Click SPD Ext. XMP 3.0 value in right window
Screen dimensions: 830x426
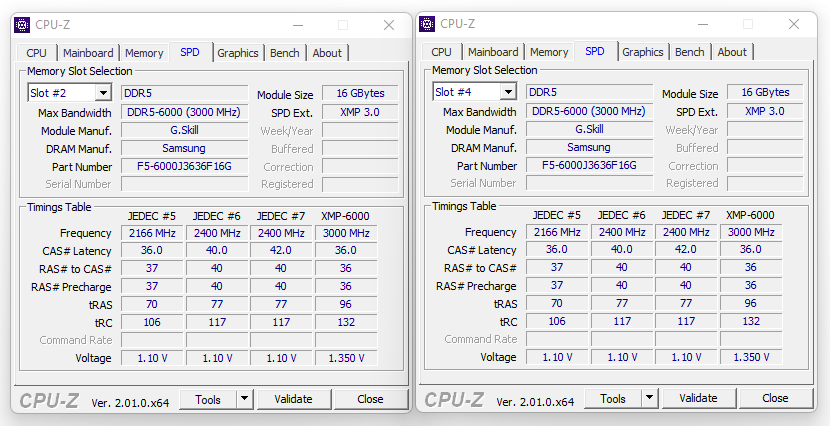pos(765,111)
